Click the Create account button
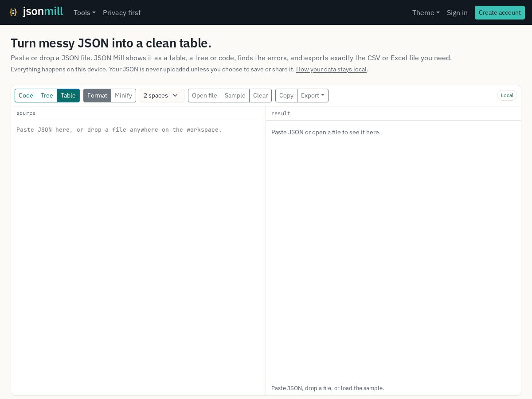 (500, 12)
